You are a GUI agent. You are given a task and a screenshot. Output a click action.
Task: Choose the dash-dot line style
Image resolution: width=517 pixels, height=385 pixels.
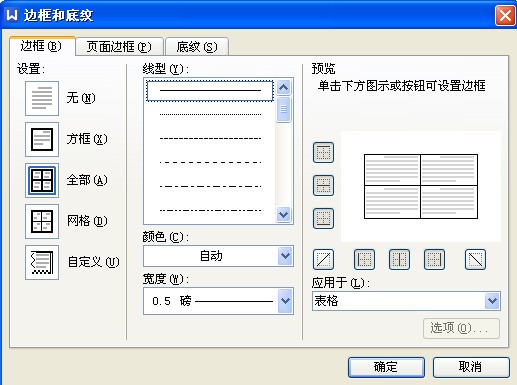click(210, 186)
